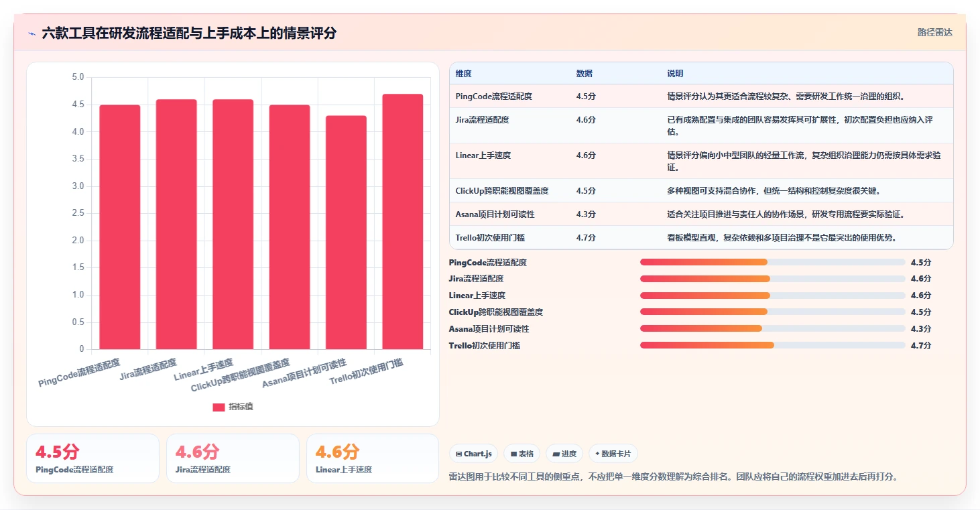Click the footnote text about 雷达图
The width and height of the screenshot is (980, 510).
tap(673, 477)
